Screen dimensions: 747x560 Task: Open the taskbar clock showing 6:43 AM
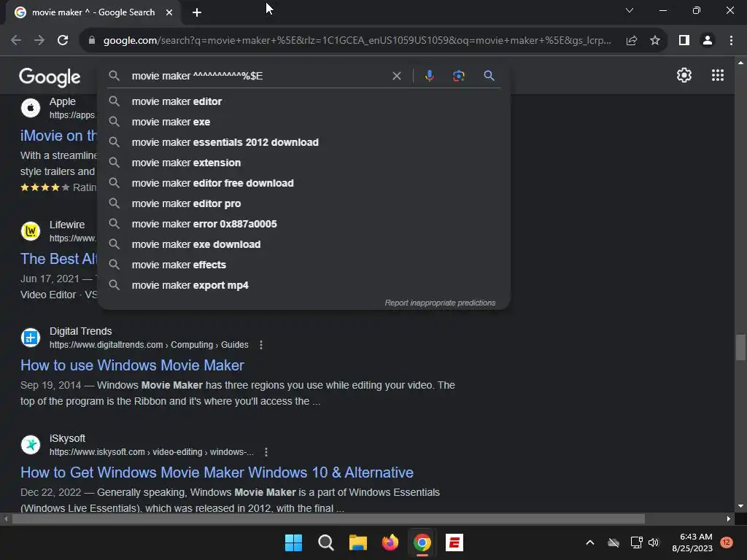[692, 542]
